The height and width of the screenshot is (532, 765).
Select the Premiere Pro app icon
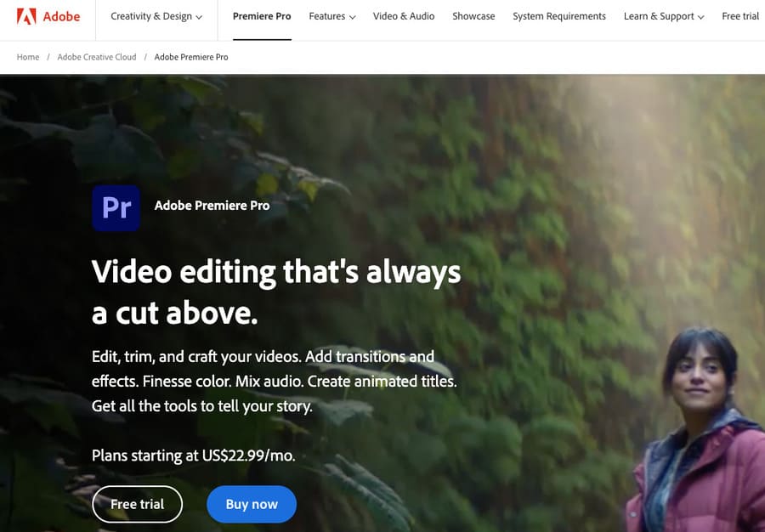point(116,208)
